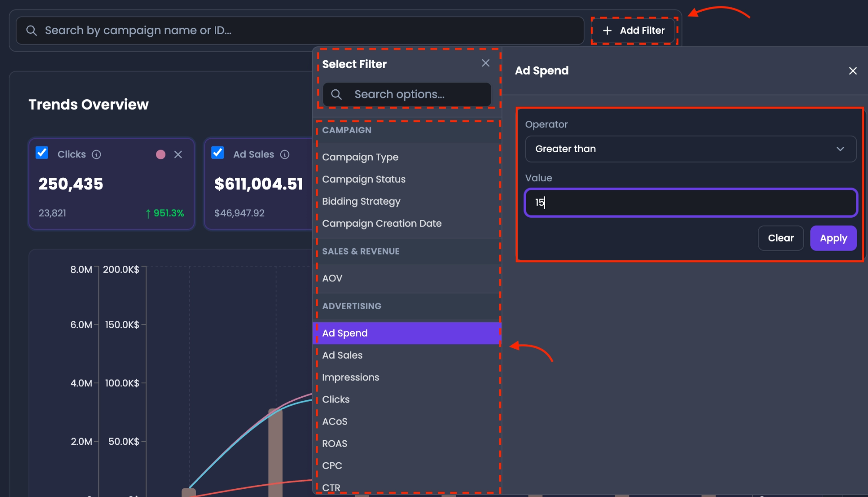Uncheck the Ad Sales checkbox

217,153
